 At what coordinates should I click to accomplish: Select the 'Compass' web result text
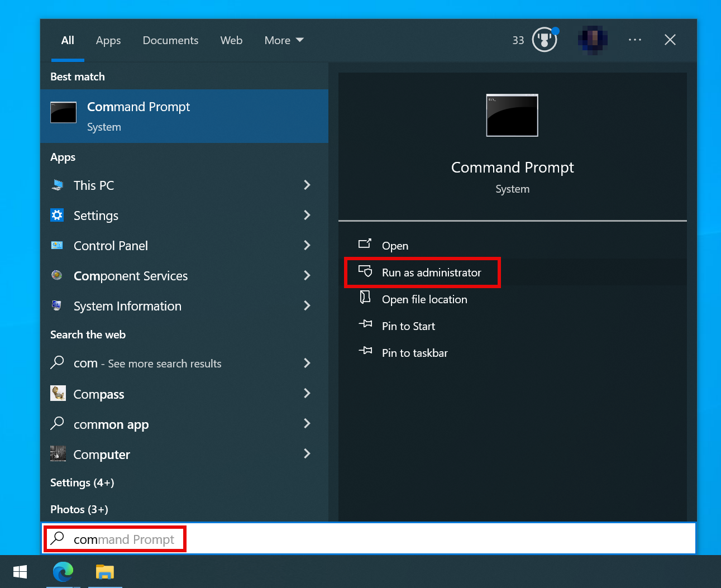click(99, 394)
